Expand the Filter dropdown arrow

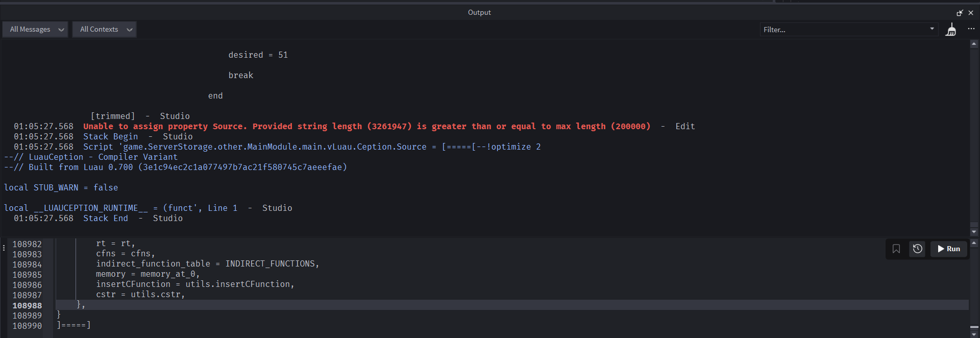coord(932,29)
